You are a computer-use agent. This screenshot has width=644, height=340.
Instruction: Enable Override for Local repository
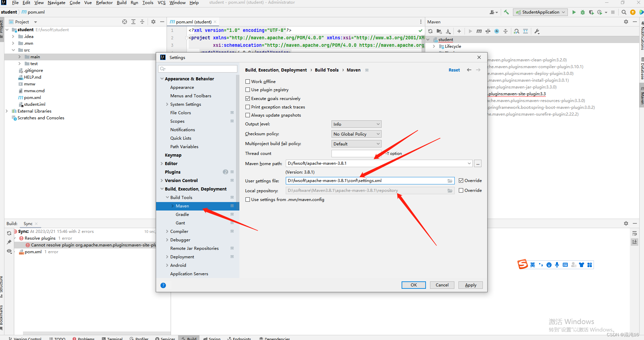(x=461, y=190)
